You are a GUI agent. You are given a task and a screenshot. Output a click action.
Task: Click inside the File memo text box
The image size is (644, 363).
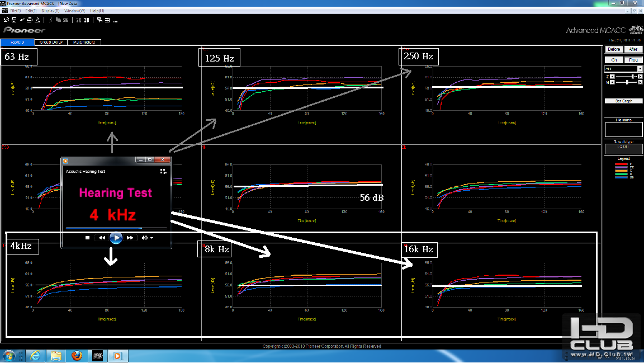tap(623, 130)
